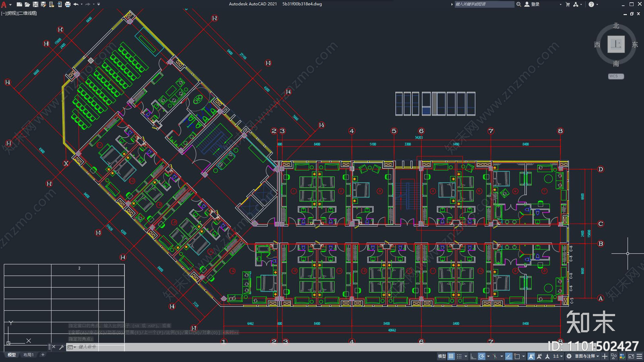Click the search magnifier icon
This screenshot has width=644, height=362.
tap(519, 4)
